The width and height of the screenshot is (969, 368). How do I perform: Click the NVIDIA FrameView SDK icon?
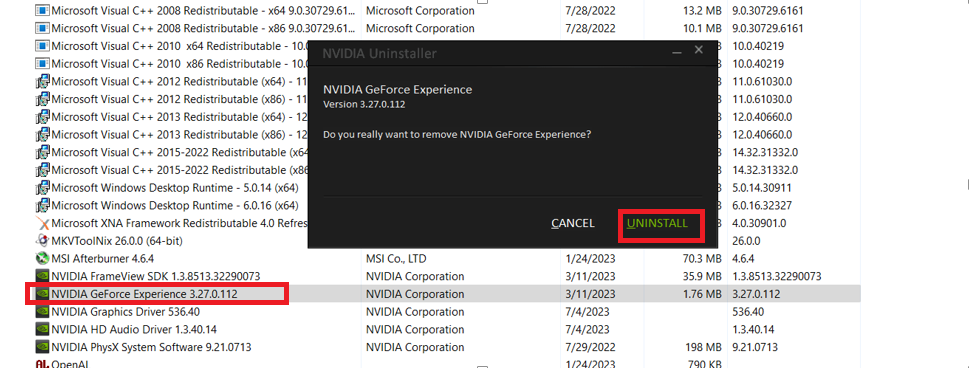point(43,276)
